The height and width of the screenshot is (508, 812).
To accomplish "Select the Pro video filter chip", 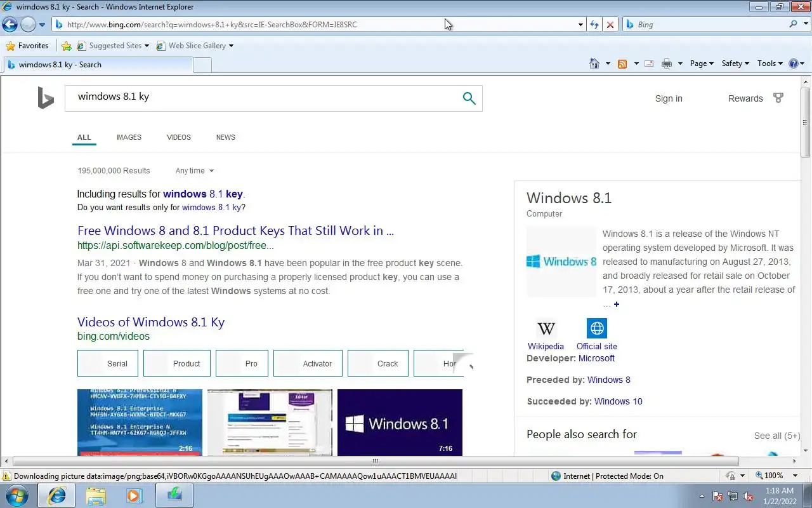I will click(242, 363).
